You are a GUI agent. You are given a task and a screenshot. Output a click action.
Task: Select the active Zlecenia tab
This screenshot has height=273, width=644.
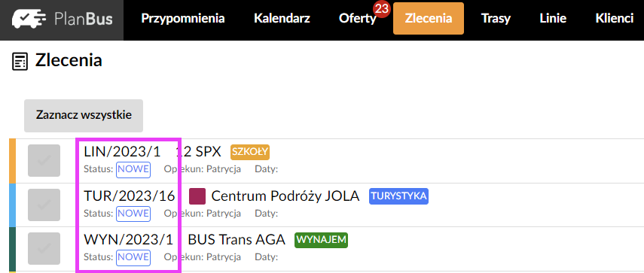point(429,19)
